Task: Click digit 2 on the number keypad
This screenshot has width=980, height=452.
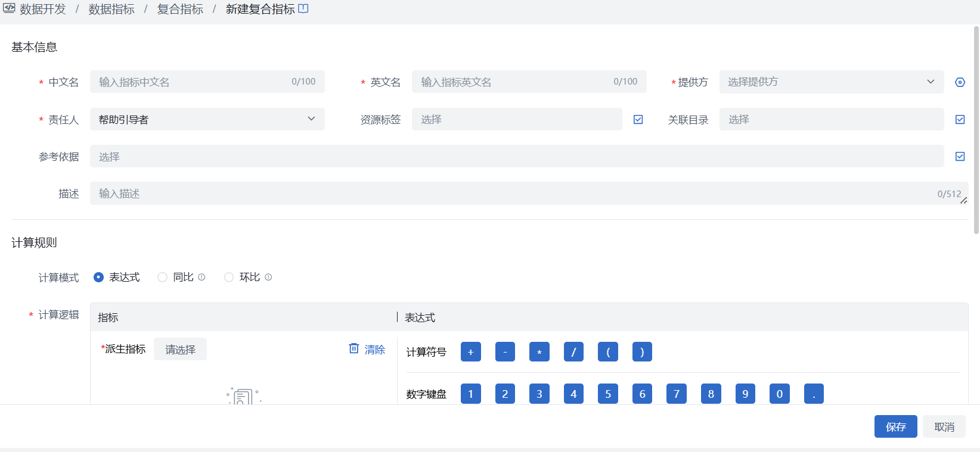Action: [505, 394]
